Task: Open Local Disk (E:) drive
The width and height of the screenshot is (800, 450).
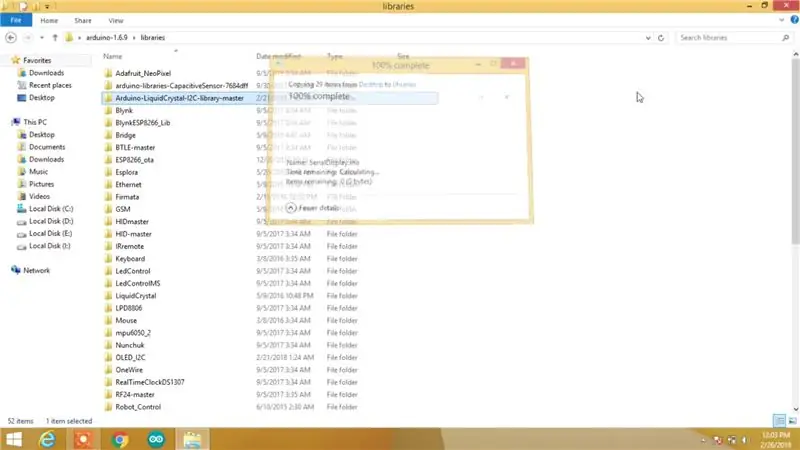Action: [x=51, y=233]
